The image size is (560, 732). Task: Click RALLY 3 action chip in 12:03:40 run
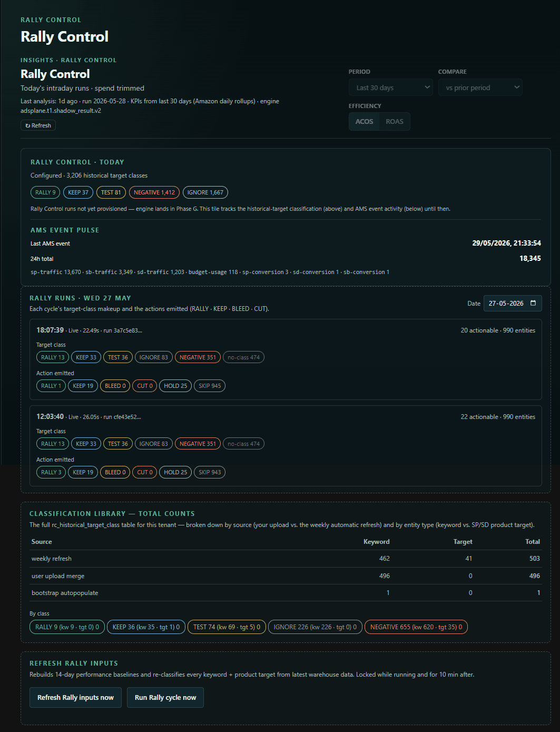[51, 472]
